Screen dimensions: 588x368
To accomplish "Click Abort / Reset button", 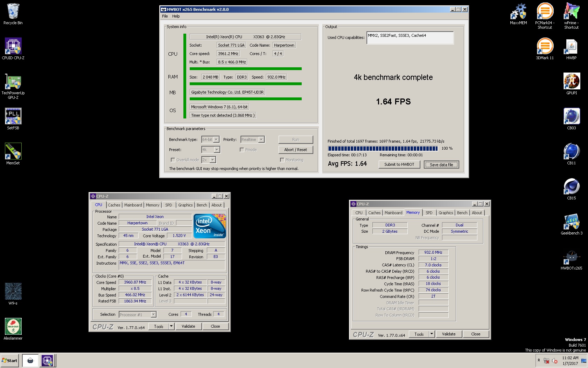I will pyautogui.click(x=295, y=150).
